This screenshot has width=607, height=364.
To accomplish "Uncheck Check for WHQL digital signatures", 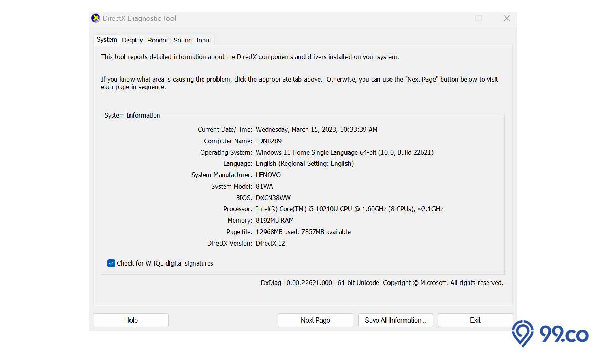I will (111, 263).
